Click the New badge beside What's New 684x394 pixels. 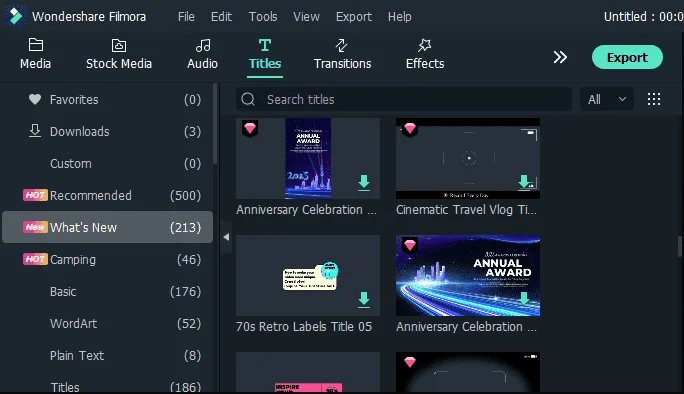[35, 227]
